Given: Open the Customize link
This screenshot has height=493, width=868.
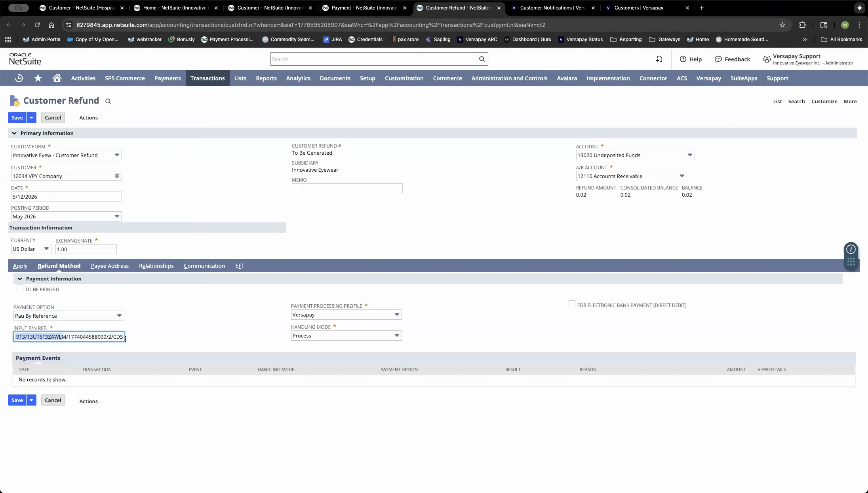Looking at the screenshot, I should (824, 102).
